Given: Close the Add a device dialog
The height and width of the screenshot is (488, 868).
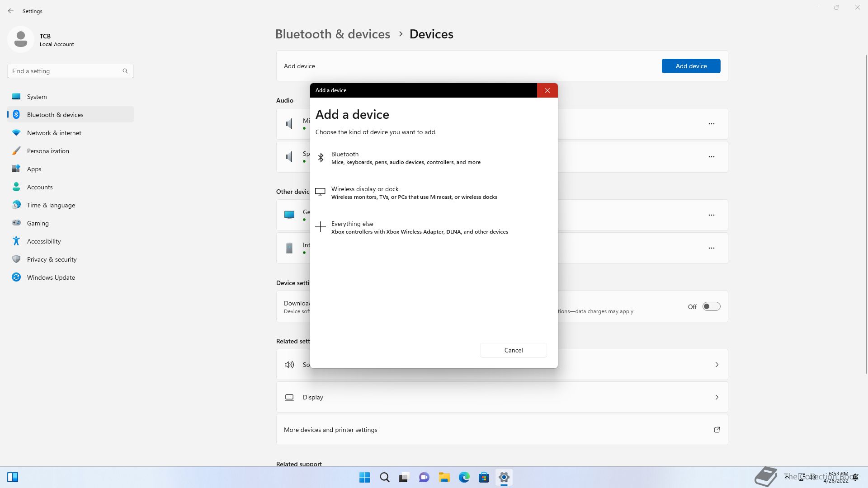Looking at the screenshot, I should pyautogui.click(x=547, y=90).
